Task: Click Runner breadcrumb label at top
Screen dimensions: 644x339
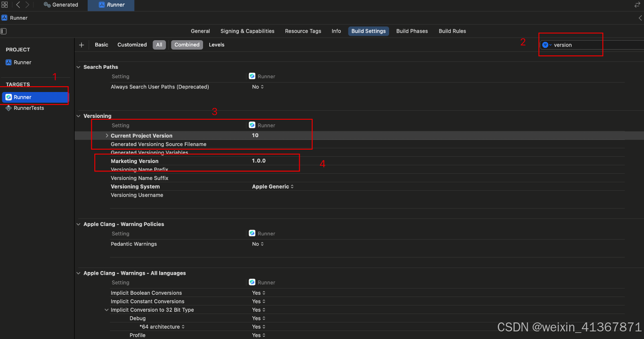Action: [x=19, y=18]
